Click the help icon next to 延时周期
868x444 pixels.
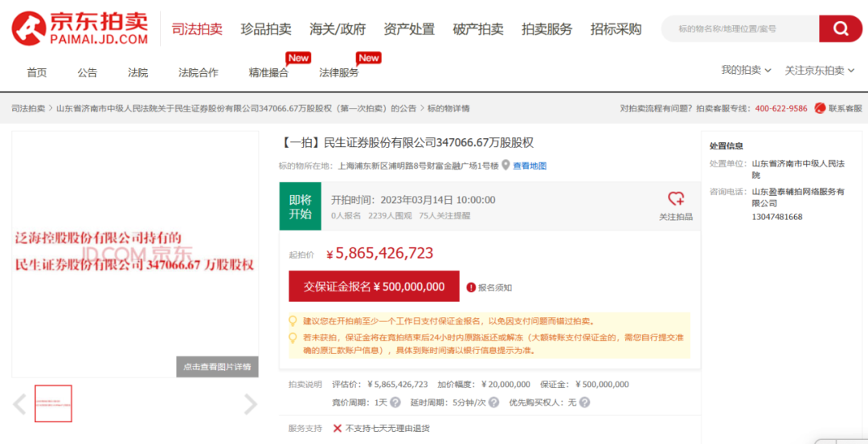(x=493, y=402)
